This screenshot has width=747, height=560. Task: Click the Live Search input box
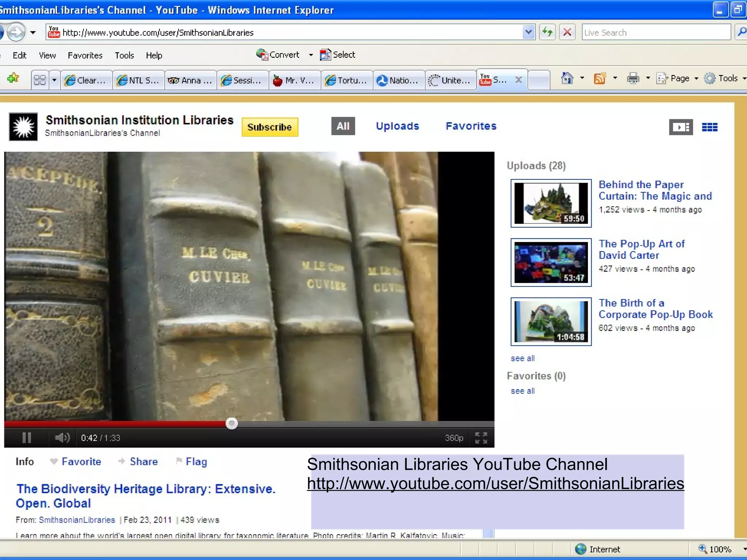656,32
